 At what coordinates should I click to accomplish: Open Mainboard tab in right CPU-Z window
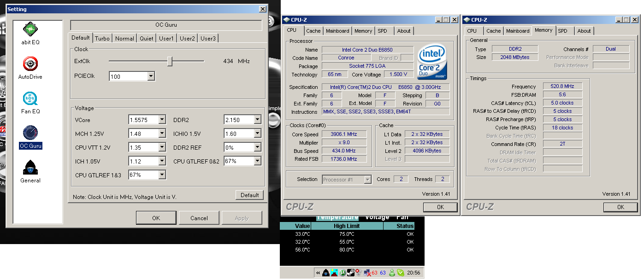pyautogui.click(x=518, y=31)
